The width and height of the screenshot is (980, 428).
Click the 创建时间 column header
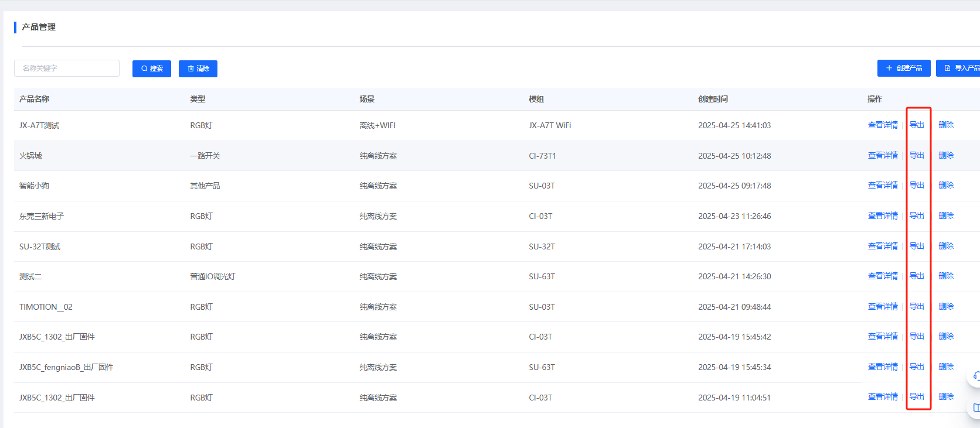click(713, 100)
